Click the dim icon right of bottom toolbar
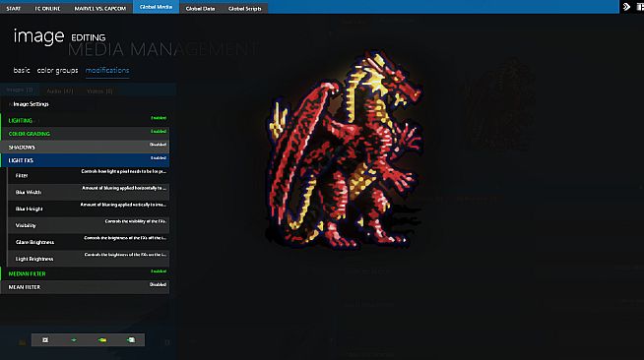The width and height of the screenshot is (644, 360). click(x=167, y=342)
